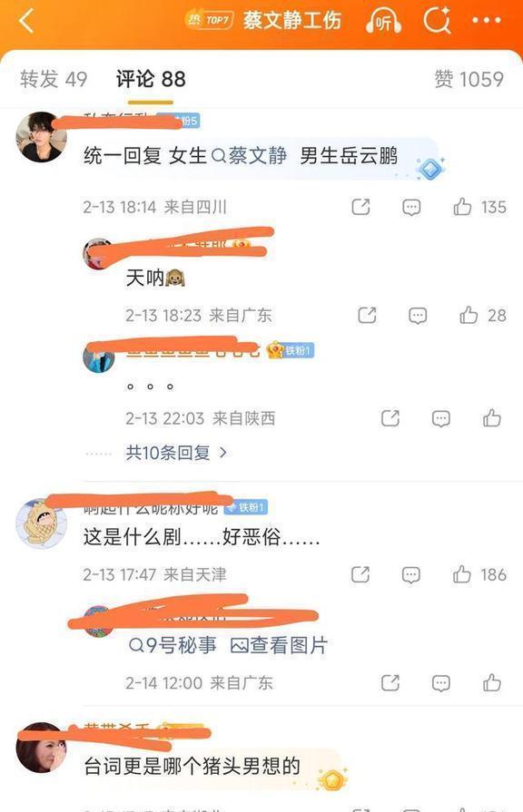Like the comment with 135 likes
Screen dimensions: 523x812
tap(462, 207)
